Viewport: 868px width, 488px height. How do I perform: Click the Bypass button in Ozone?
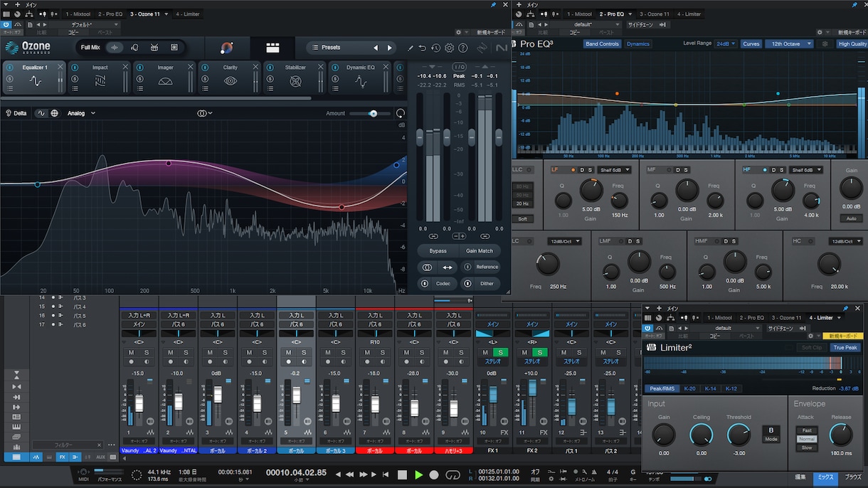[438, 251]
